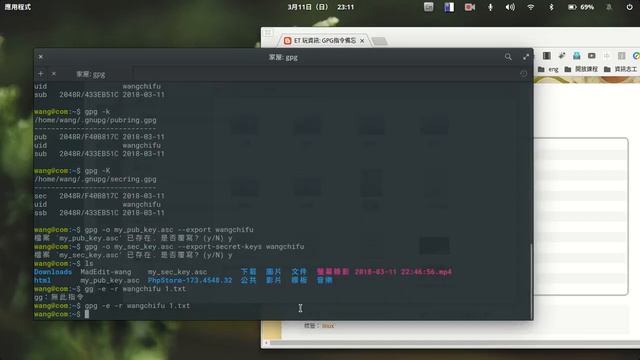Click the 公共 folder name in the terminal
Image resolution: width=640 pixels, height=360 pixels.
248,280
